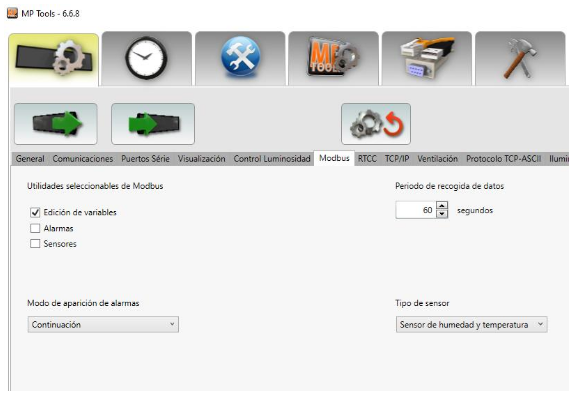Select the Modbus tab
The width and height of the screenshot is (578, 393).
334,158
